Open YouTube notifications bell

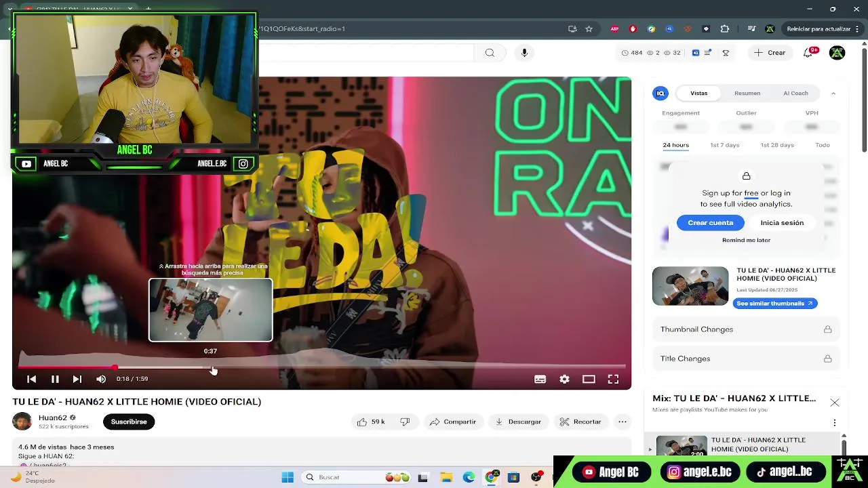(x=808, y=53)
